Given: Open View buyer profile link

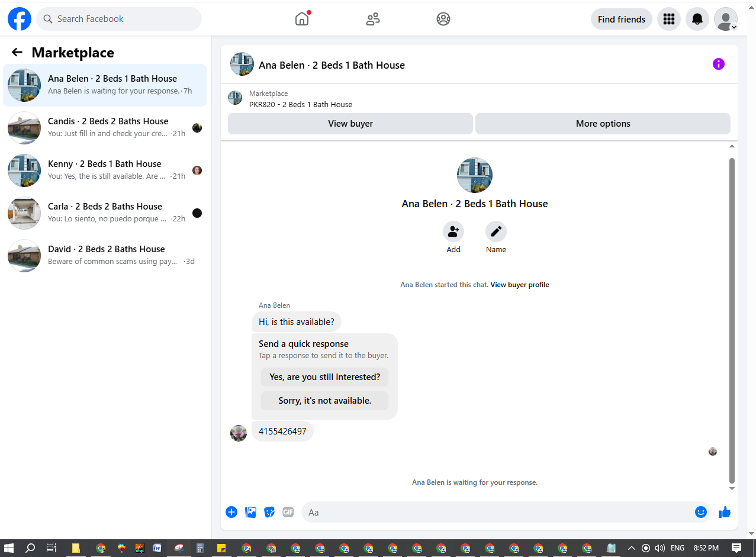Looking at the screenshot, I should pyautogui.click(x=520, y=285).
